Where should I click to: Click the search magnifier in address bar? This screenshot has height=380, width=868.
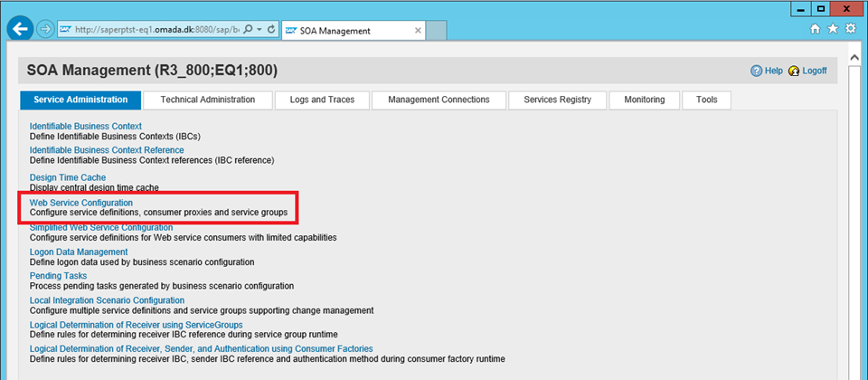click(x=249, y=30)
